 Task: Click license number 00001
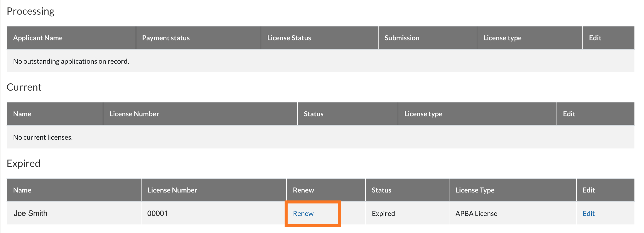(x=157, y=213)
